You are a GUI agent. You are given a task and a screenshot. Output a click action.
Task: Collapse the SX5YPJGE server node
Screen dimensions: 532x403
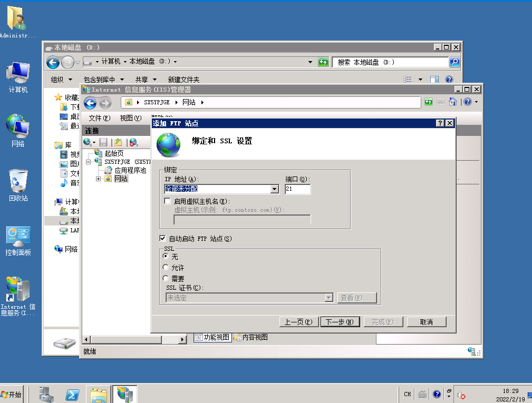(x=89, y=162)
